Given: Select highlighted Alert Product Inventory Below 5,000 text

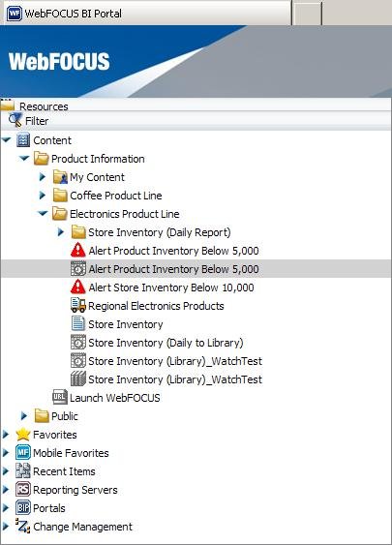Looking at the screenshot, I should tap(173, 269).
